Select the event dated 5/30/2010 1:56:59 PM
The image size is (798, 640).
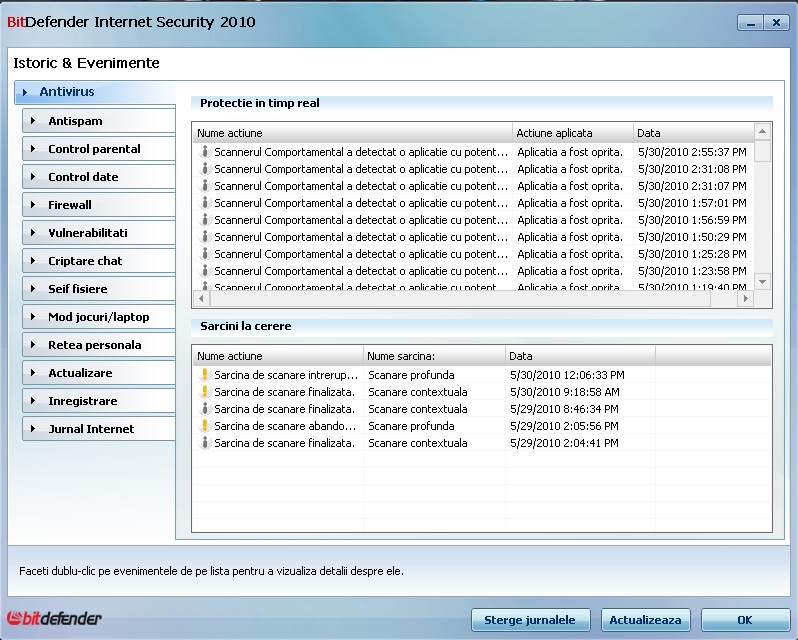click(473, 220)
